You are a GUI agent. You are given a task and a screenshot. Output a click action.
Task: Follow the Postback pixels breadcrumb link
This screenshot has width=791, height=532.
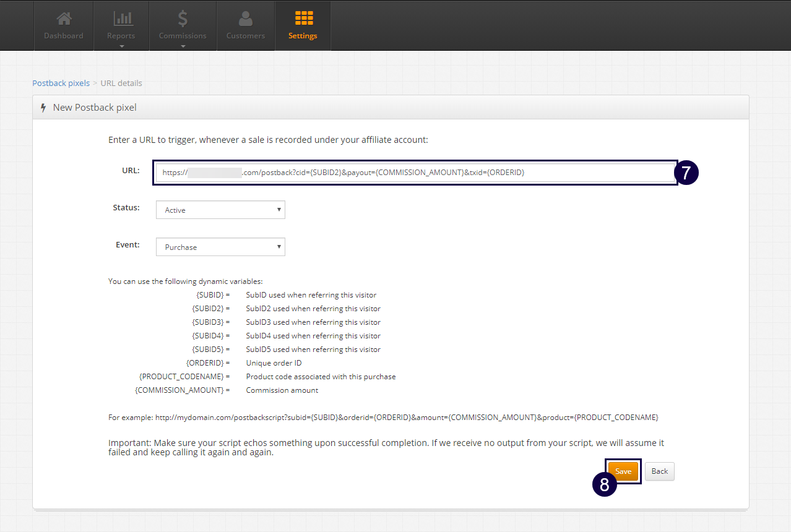[x=61, y=83]
